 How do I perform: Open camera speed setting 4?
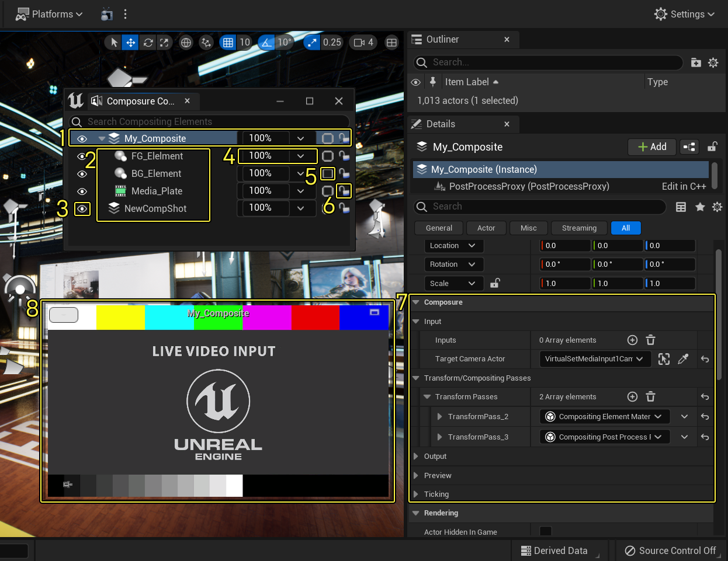click(363, 42)
